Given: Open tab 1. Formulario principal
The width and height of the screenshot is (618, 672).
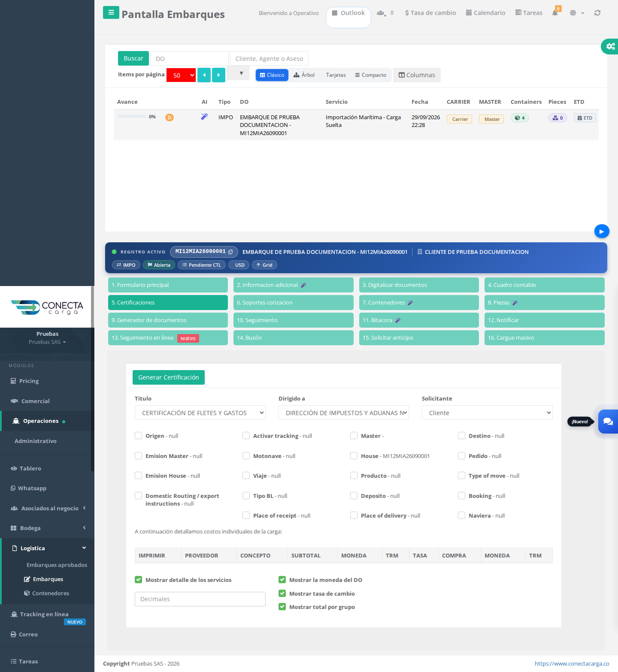Looking at the screenshot, I should coord(168,285).
